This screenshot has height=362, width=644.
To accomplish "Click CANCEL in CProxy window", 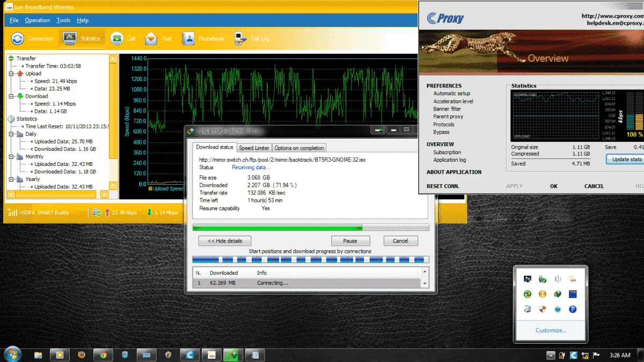I will pyautogui.click(x=594, y=186).
